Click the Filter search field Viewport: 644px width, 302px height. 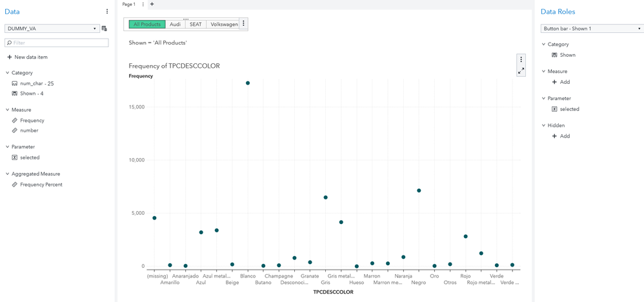[57, 43]
